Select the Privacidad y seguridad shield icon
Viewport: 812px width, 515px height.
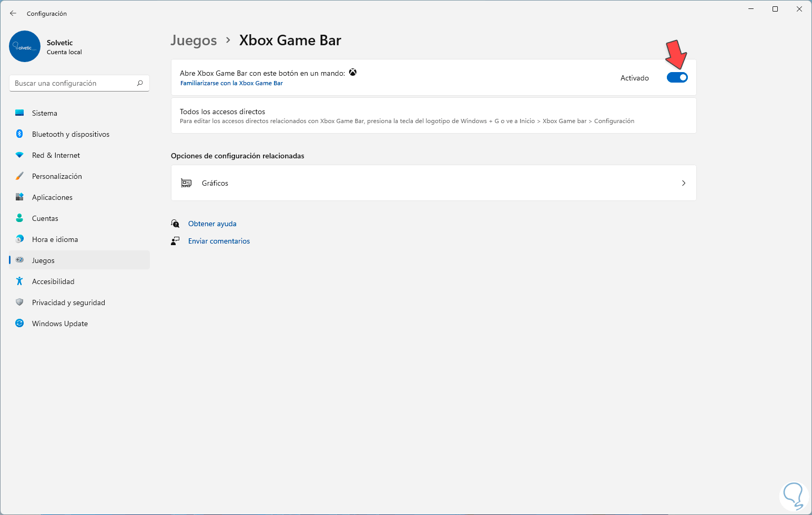coord(19,302)
